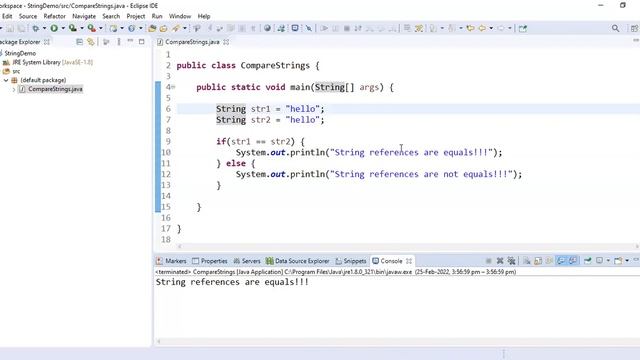Click the Pin Console icon
The height and width of the screenshot is (360, 640).
587,260
